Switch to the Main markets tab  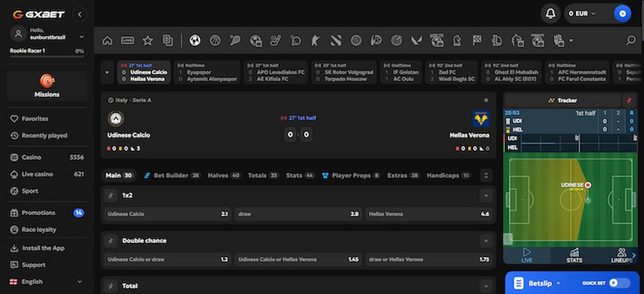coord(119,175)
